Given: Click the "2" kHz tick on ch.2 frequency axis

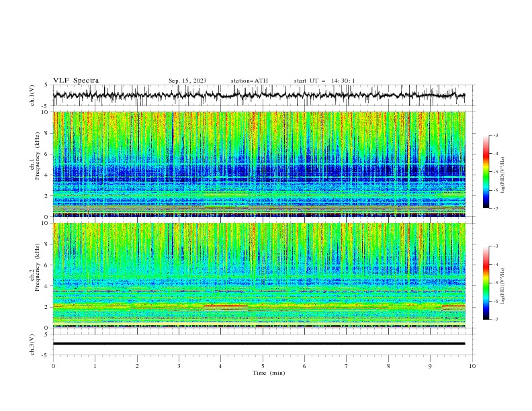Looking at the screenshot, I should coord(48,307).
